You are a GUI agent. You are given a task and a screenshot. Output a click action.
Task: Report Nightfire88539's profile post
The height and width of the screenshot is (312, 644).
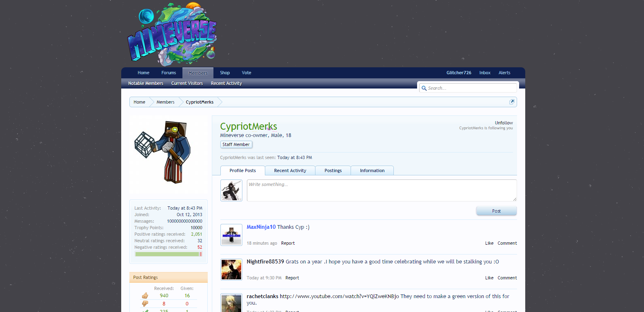coord(292,278)
